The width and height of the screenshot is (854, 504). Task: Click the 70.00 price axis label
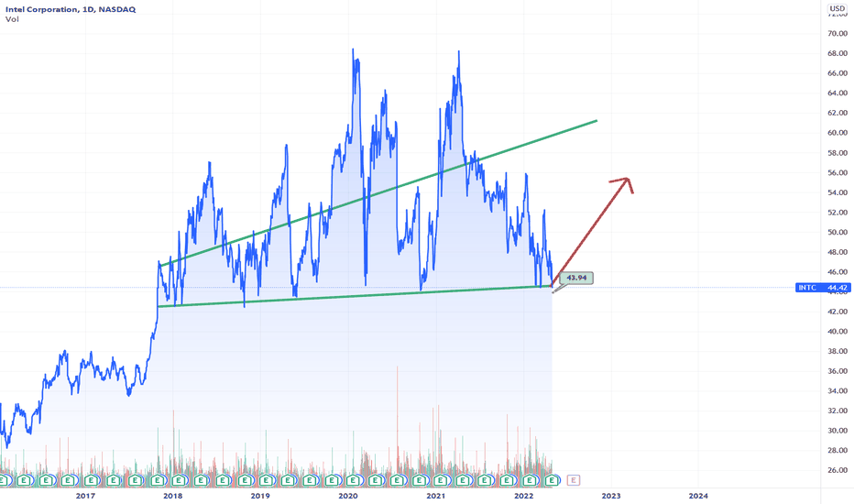point(838,33)
